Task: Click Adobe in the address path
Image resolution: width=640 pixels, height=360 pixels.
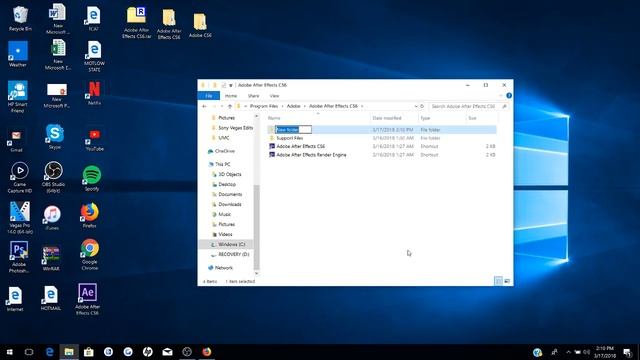Action: coord(293,106)
